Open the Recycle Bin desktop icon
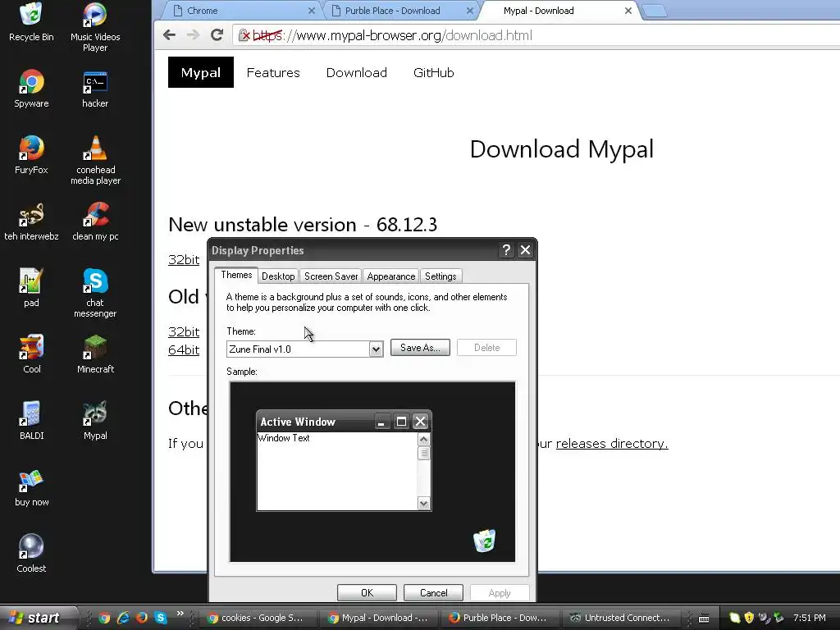 pyautogui.click(x=31, y=21)
